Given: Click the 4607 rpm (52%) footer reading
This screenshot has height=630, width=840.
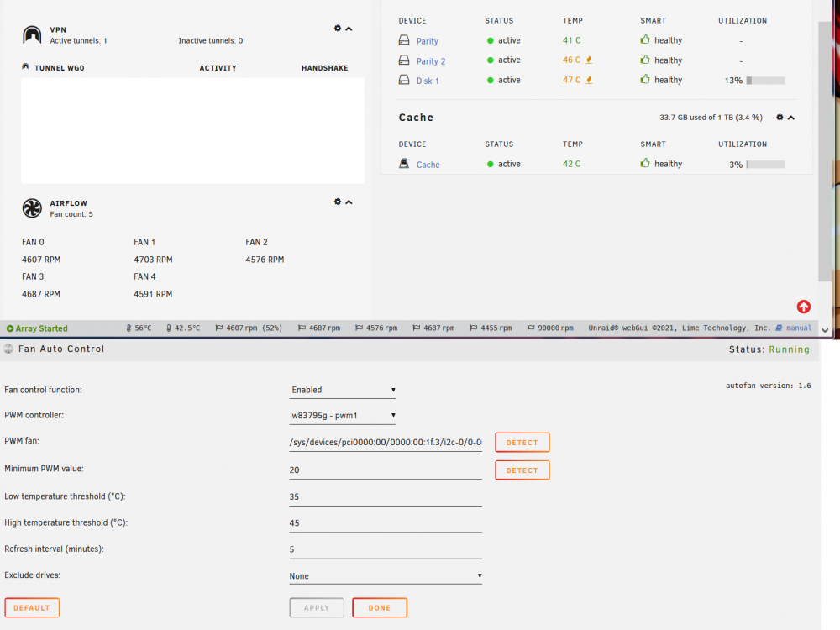Looking at the screenshot, I should pyautogui.click(x=249, y=328).
